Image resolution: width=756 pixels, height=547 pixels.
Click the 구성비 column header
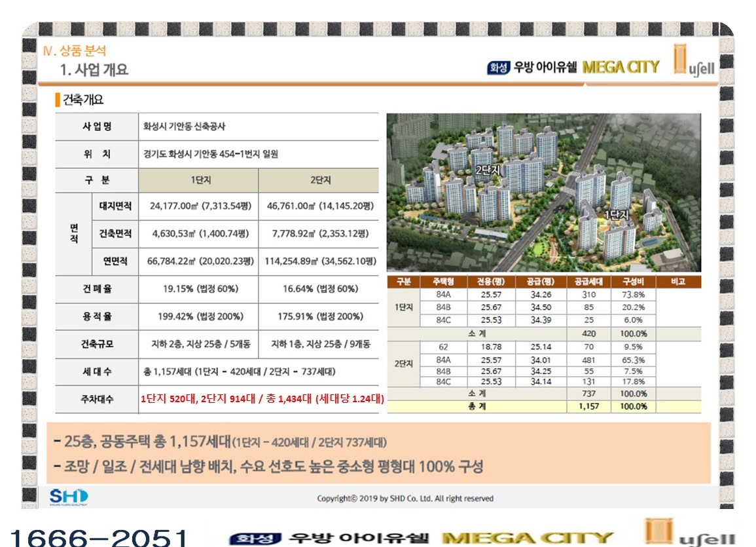(x=633, y=281)
